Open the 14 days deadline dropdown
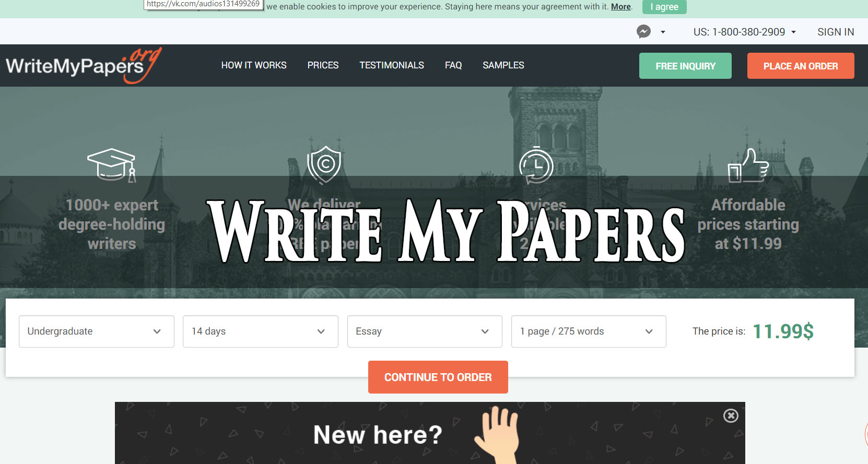The height and width of the screenshot is (464, 868). click(x=261, y=331)
